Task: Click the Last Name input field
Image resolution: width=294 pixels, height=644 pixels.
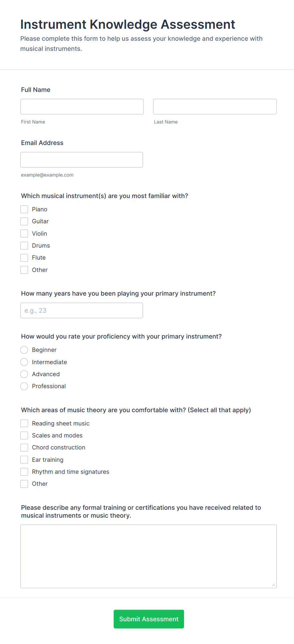Action: pyautogui.click(x=215, y=106)
